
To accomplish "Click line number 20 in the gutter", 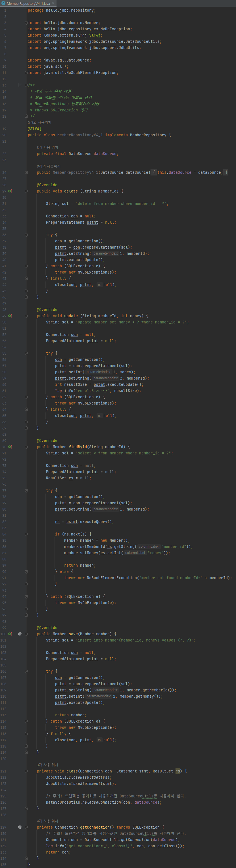I will pyautogui.click(x=4, y=135).
